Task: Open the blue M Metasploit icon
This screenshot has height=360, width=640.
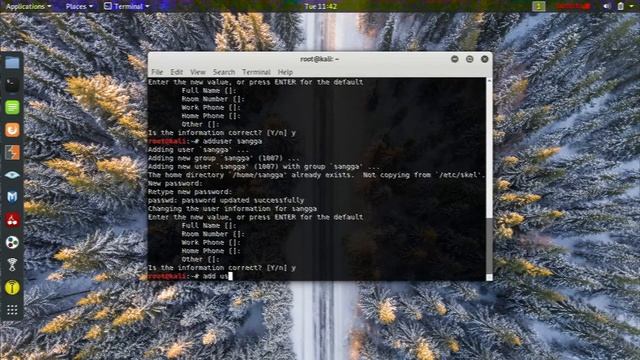Action: click(12, 197)
